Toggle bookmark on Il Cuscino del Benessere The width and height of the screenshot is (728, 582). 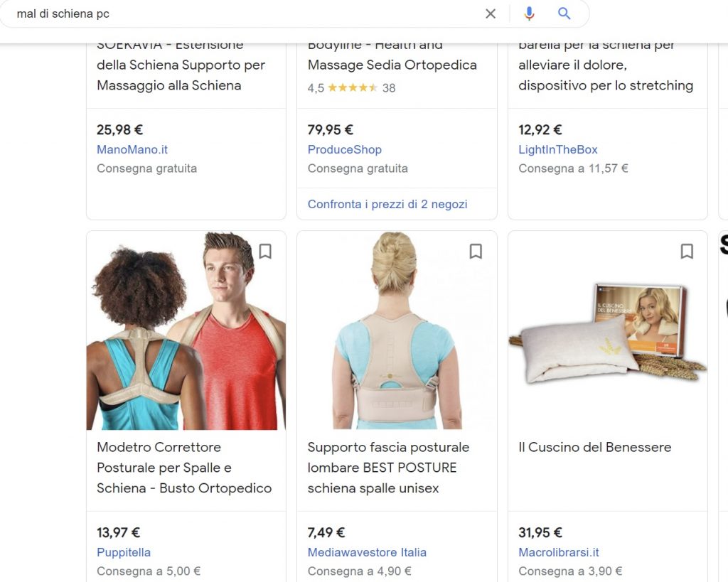[x=687, y=251]
